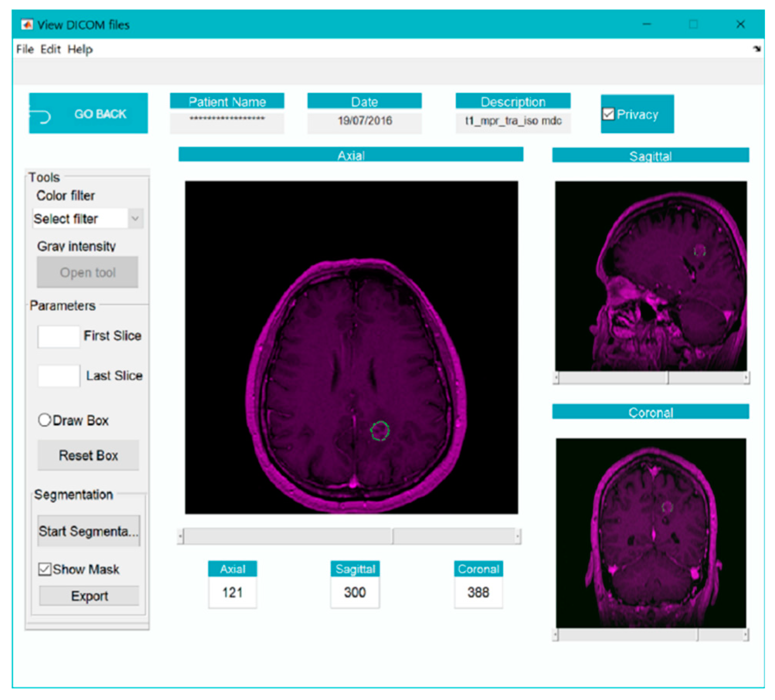Image resolution: width=775 pixels, height=700 pixels.
Task: Click the GO BACK button
Action: coord(88,113)
